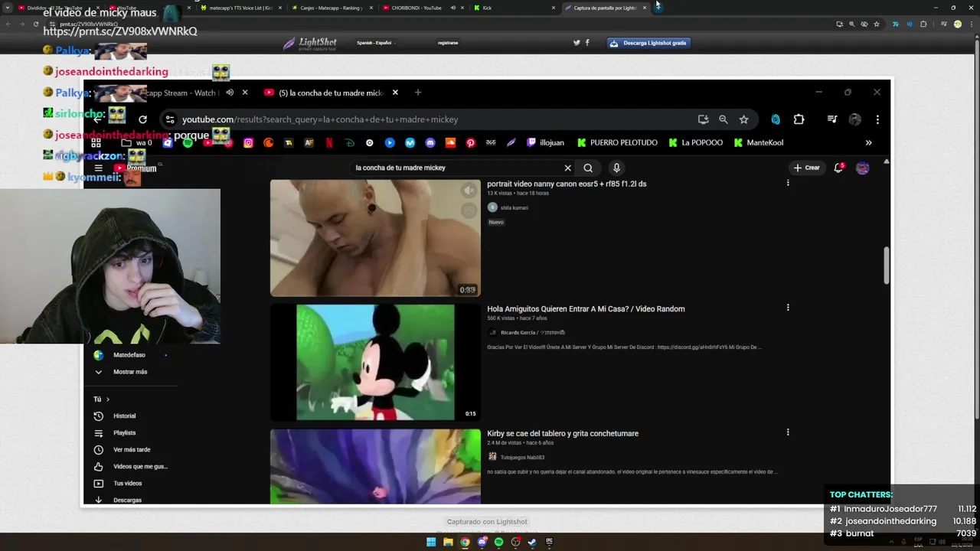Image resolution: width=980 pixels, height=551 pixels.
Task: Open File Explorer from the taskbar
Action: click(448, 542)
